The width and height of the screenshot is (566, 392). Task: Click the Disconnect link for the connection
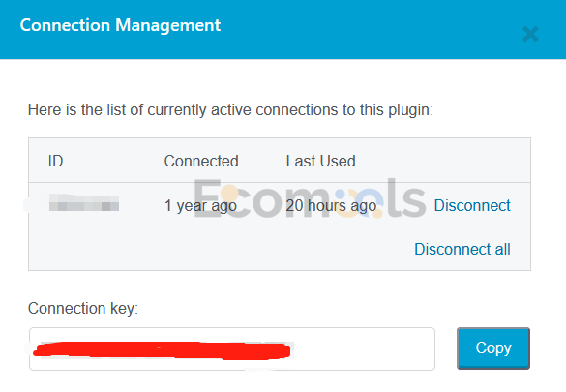click(x=472, y=205)
